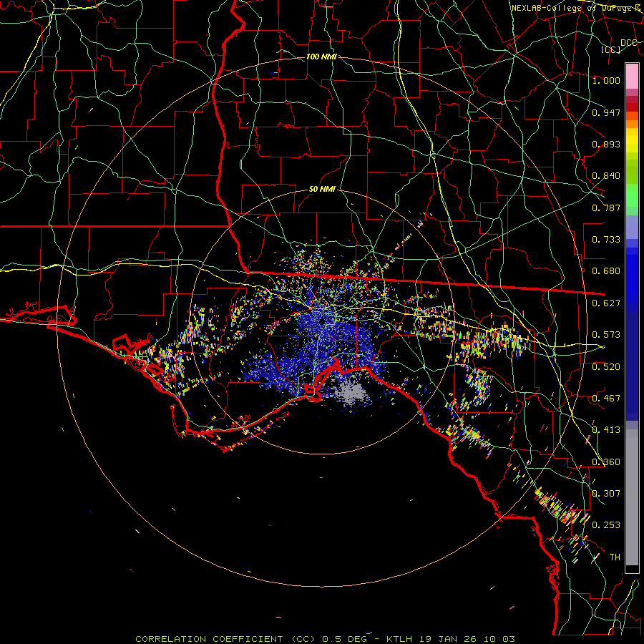The image size is (644, 644).
Task: Click the Correlation Coefficient caption at bottom
Action: 325,639
